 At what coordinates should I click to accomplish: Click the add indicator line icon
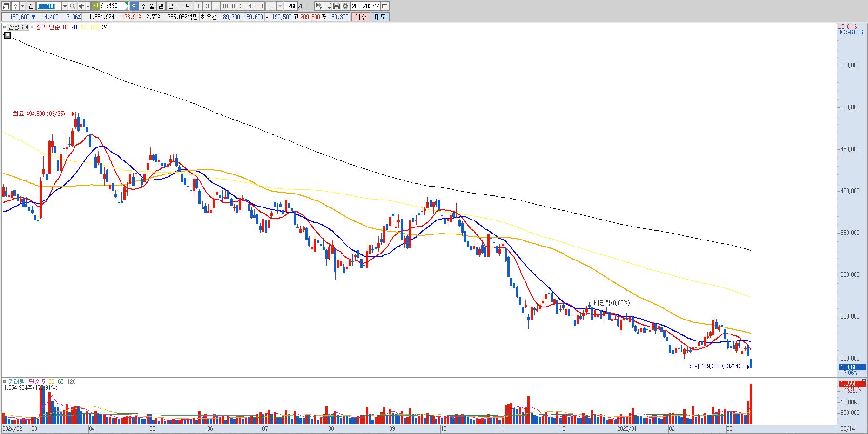[x=328, y=6]
